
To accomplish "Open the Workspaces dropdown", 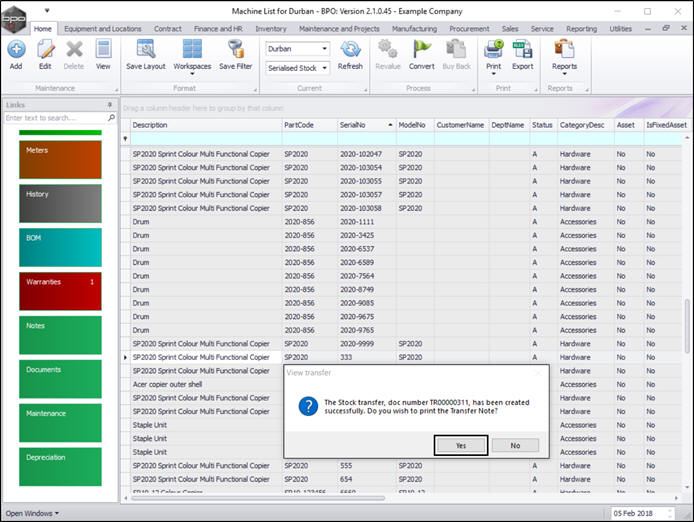I will 192,55.
